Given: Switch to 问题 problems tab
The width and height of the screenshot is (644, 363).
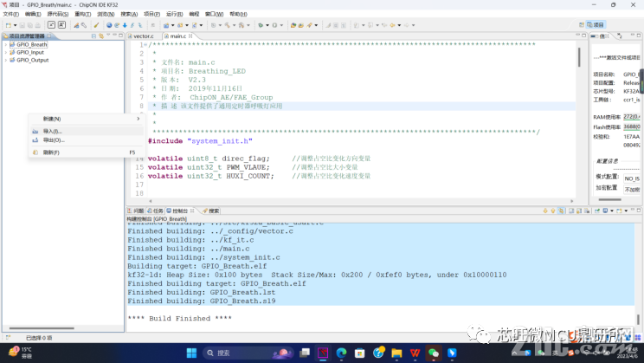Looking at the screenshot, I should coord(136,211).
